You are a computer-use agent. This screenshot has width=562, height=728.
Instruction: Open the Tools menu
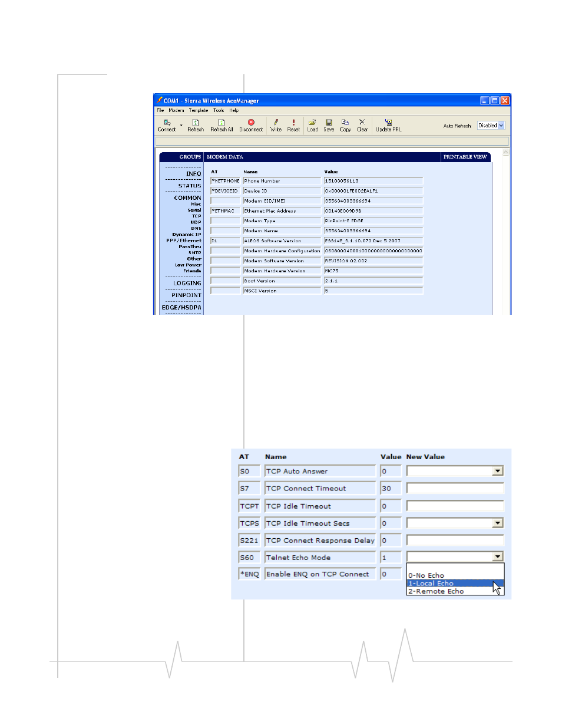coord(219,110)
